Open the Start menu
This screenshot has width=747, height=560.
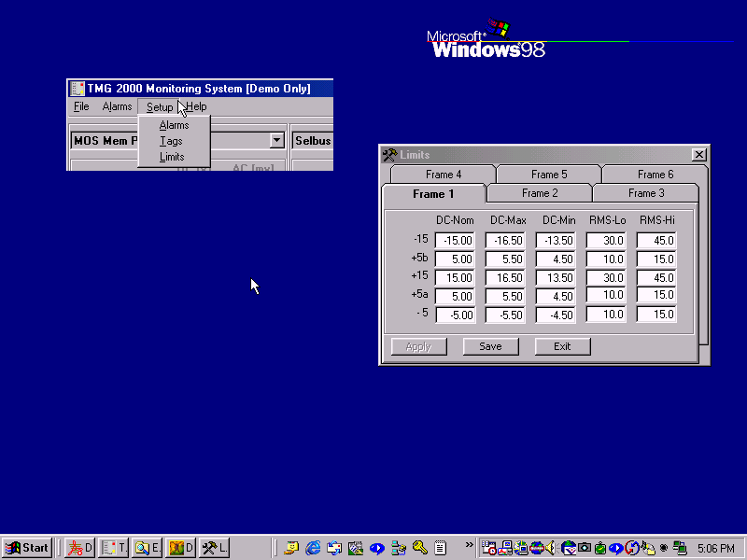(x=27, y=548)
